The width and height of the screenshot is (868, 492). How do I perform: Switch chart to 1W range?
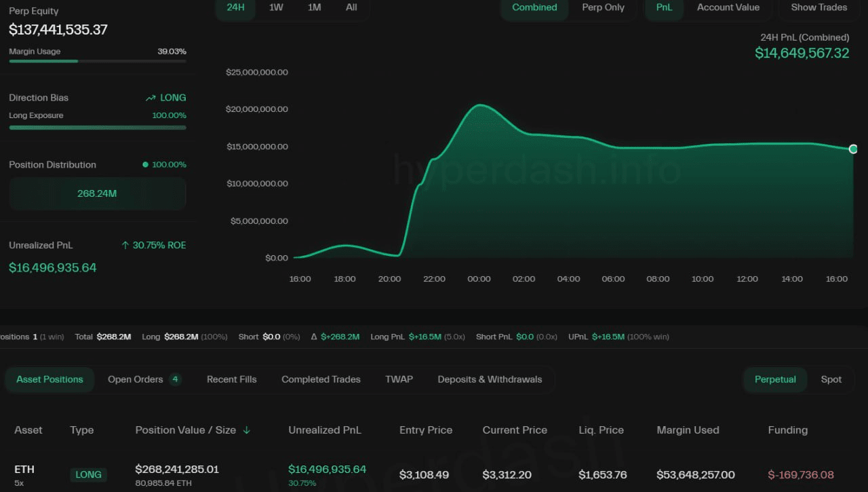click(x=276, y=7)
